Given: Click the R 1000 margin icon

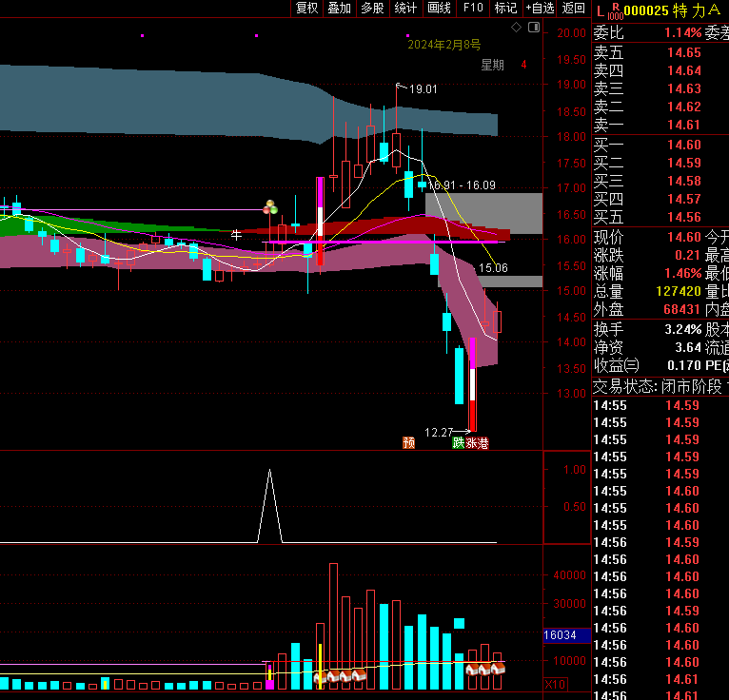Looking at the screenshot, I should [x=616, y=11].
